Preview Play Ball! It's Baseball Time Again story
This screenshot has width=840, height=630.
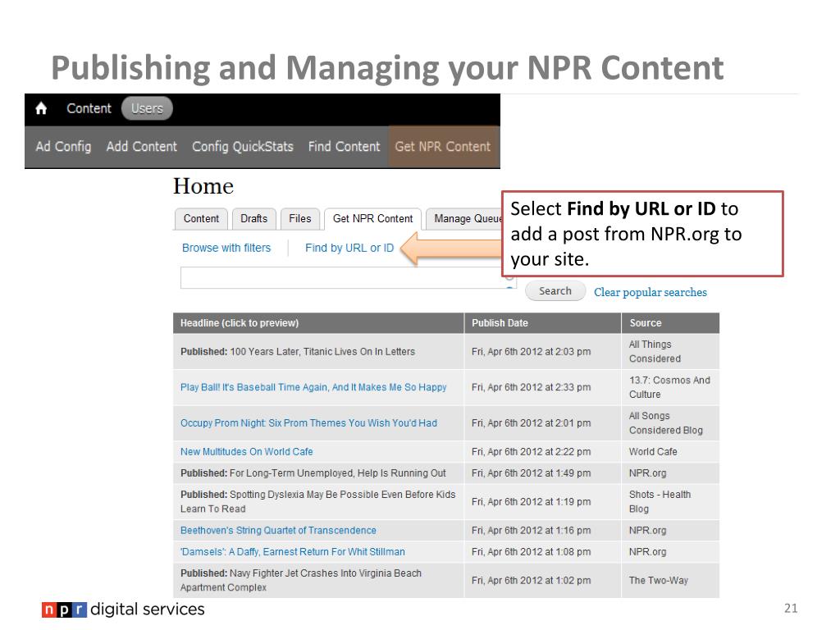pyautogui.click(x=313, y=387)
